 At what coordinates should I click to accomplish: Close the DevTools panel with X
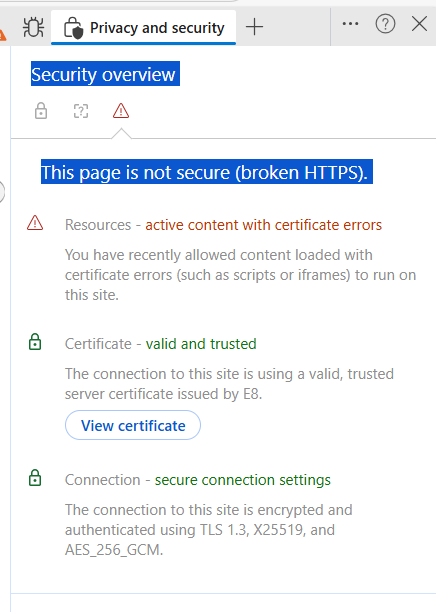click(420, 24)
